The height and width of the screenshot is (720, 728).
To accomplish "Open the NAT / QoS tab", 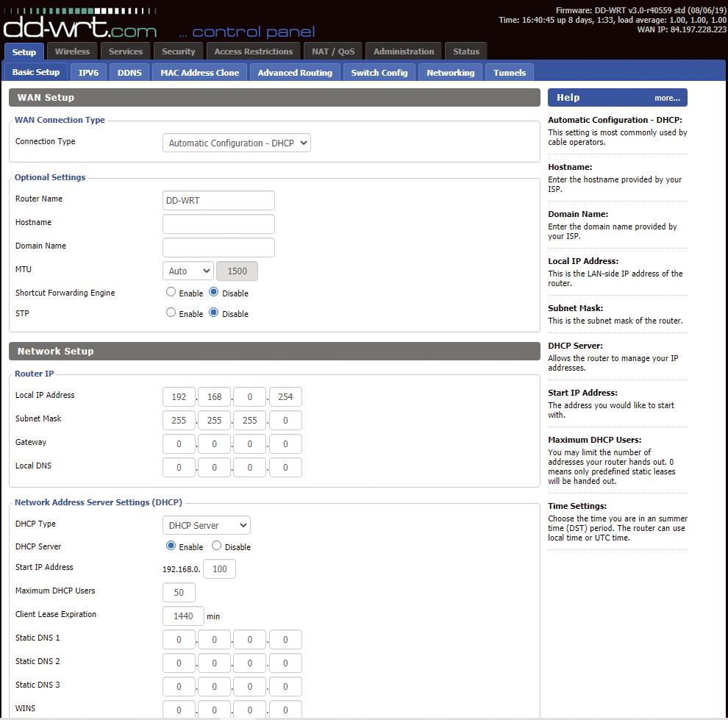I will point(333,51).
